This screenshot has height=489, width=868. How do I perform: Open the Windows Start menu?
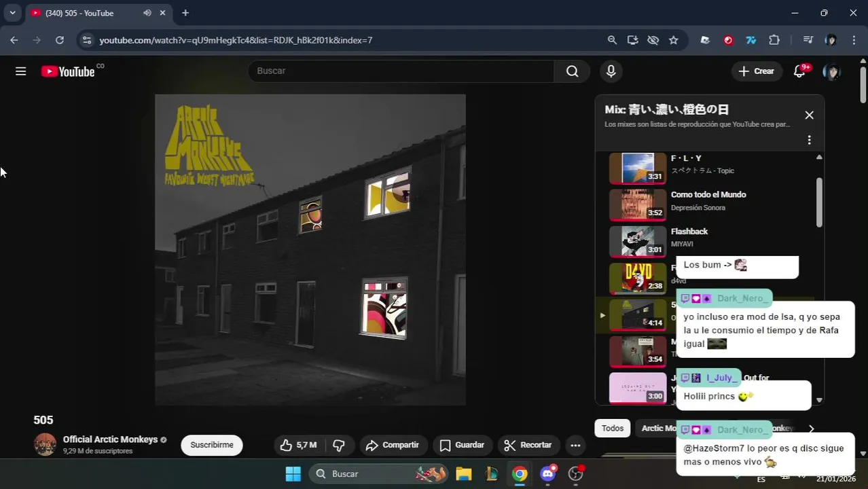[x=293, y=474]
